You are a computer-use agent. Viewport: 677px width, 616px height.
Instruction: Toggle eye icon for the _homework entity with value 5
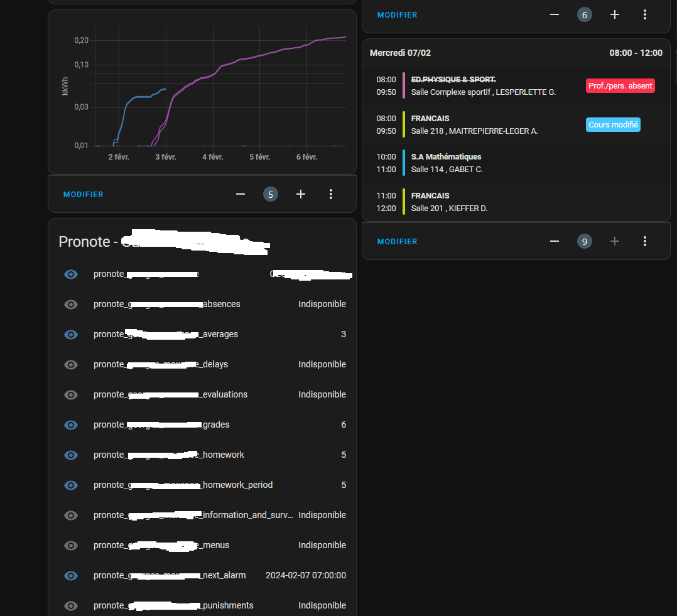click(71, 455)
